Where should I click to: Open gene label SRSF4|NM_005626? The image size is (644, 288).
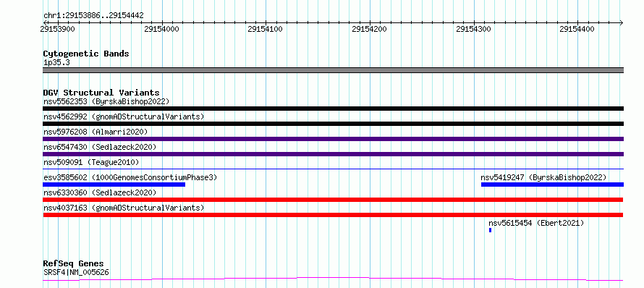[77, 272]
